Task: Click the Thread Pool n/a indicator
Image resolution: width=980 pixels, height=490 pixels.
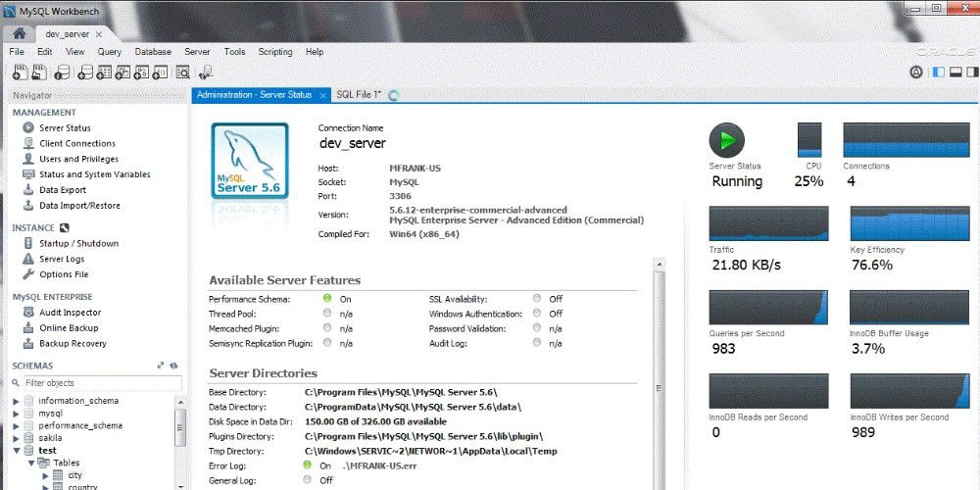Action: click(x=327, y=314)
